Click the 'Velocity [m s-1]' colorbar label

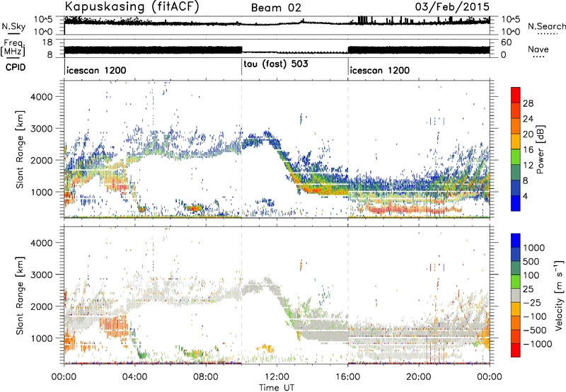point(559,295)
